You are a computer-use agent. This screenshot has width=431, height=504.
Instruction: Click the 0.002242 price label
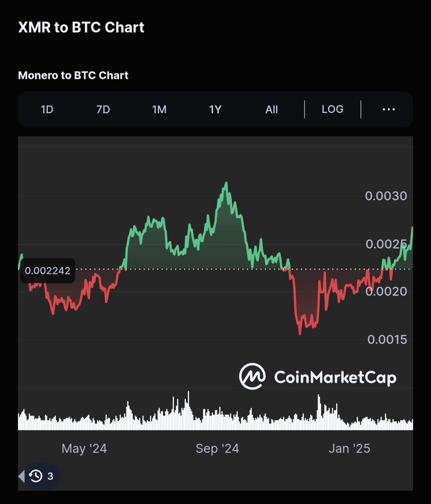[48, 271]
